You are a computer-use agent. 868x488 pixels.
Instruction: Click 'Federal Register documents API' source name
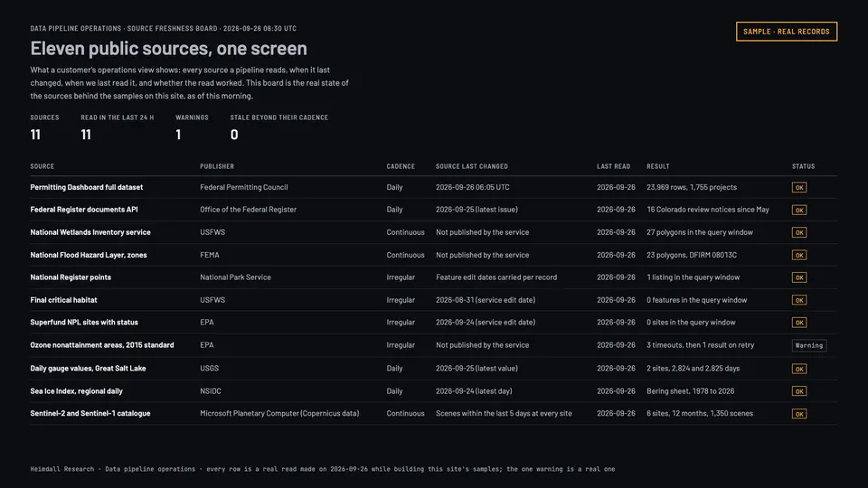(x=84, y=209)
